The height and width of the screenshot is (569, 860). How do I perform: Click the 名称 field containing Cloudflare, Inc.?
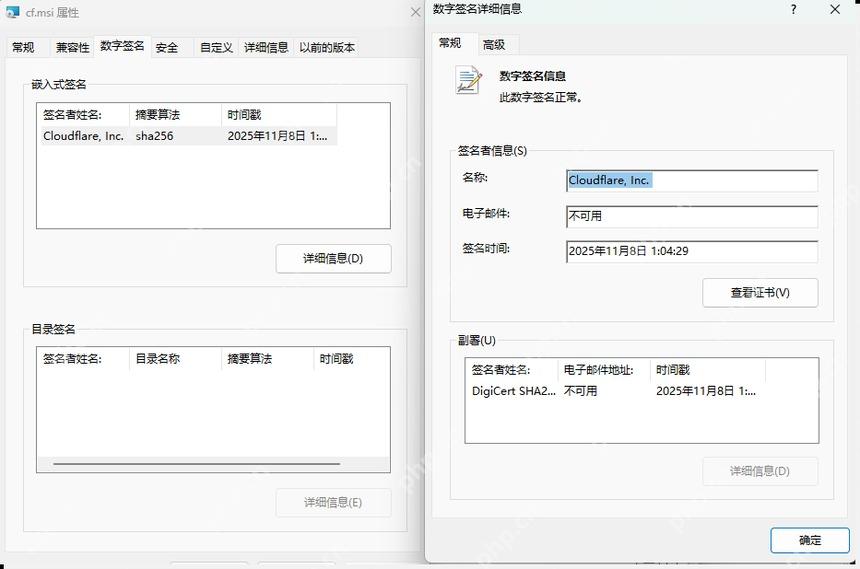pyautogui.click(x=692, y=181)
